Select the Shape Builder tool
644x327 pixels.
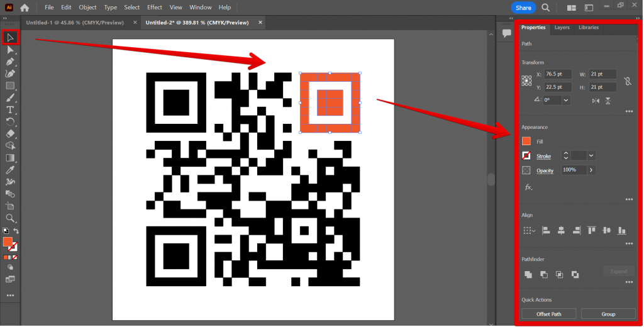click(10, 145)
